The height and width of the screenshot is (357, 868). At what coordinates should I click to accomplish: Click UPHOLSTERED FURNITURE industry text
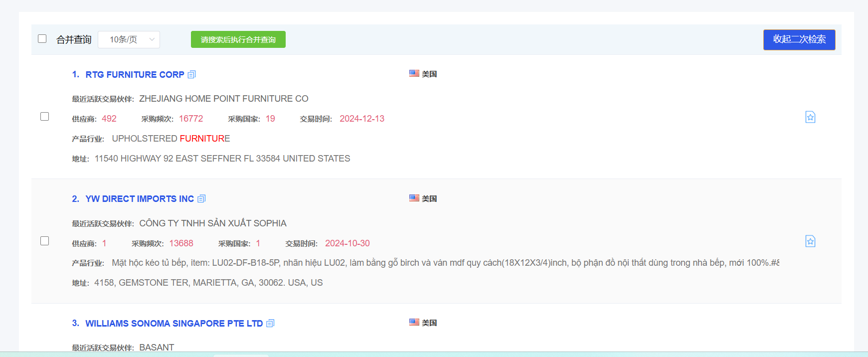tap(171, 139)
